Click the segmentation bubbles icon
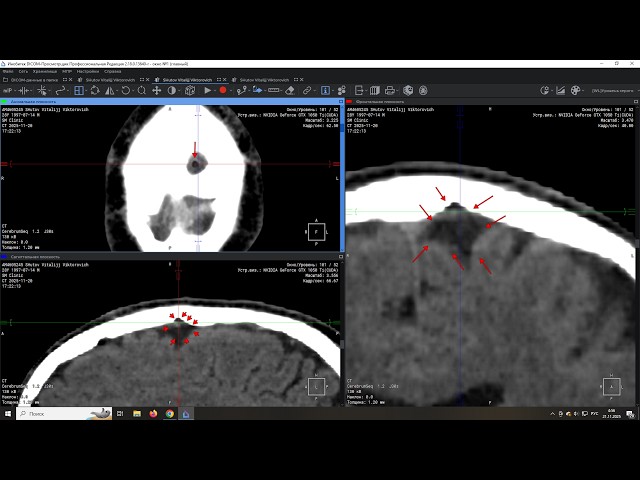640x480 pixels. coord(342,91)
